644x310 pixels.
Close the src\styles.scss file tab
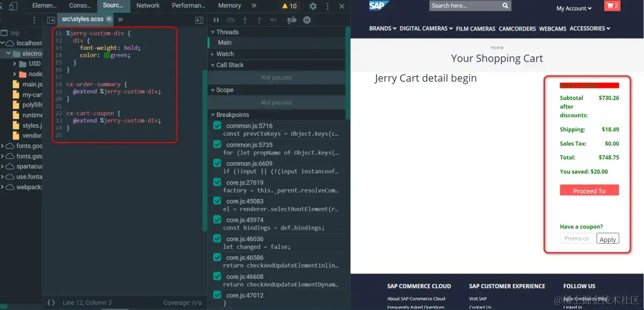(x=109, y=19)
